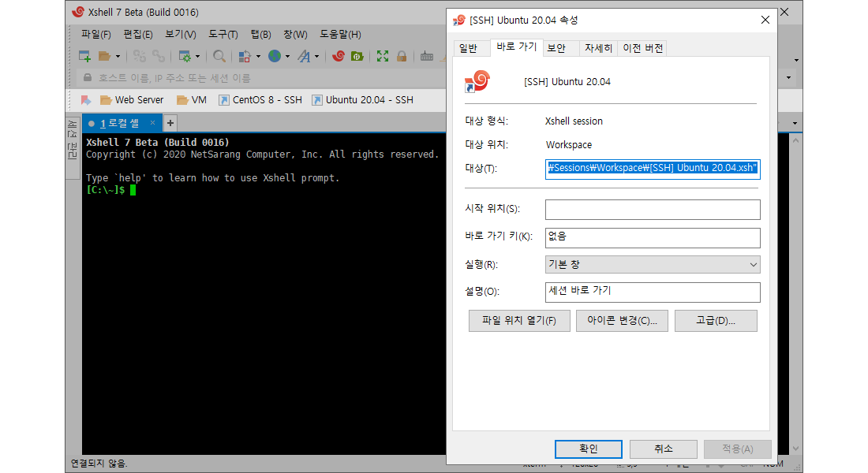Click the grayed Reconnect chain icon
Screen dimensions: 868x473
[159, 56]
